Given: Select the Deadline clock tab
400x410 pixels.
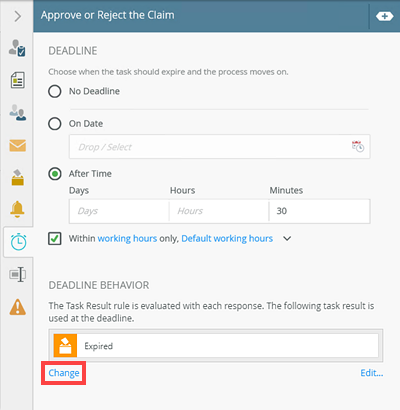Looking at the screenshot, I should click(18, 242).
